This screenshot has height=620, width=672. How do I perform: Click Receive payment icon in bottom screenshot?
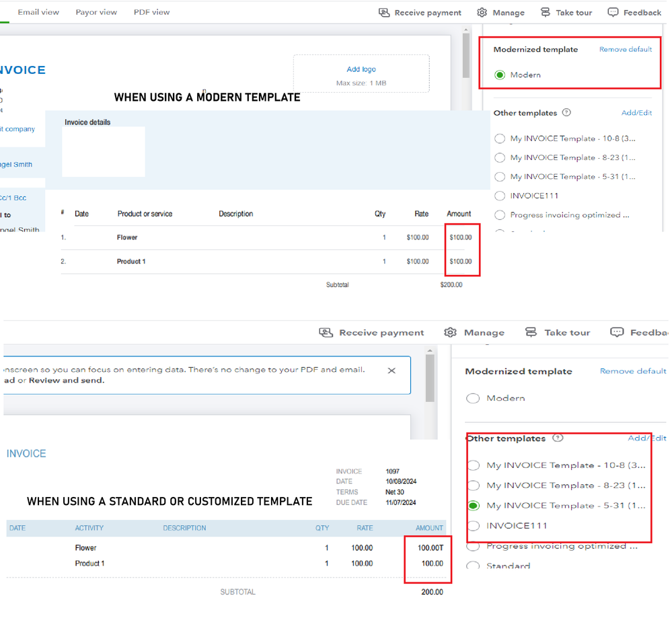tap(326, 332)
